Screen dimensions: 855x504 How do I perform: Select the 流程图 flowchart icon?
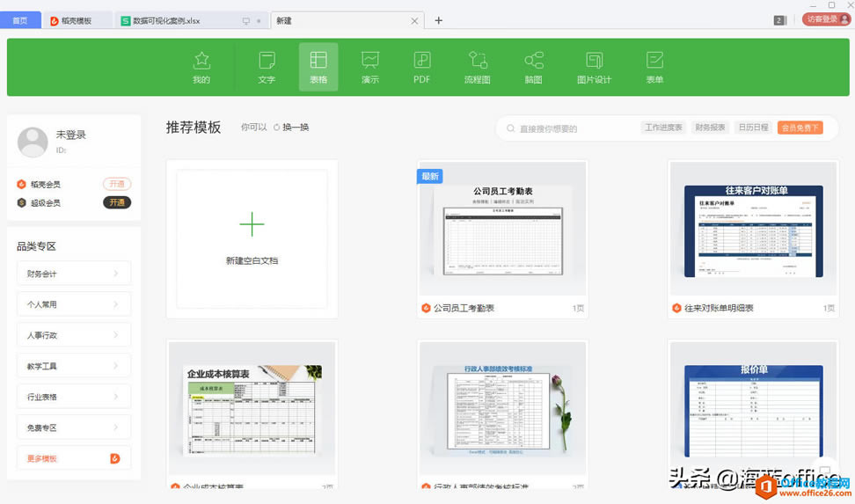pyautogui.click(x=478, y=60)
